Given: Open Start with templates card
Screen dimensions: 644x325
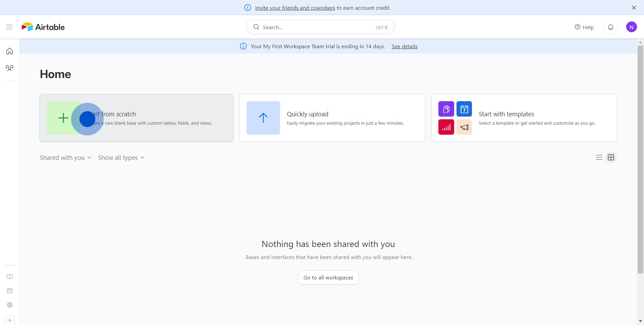Looking at the screenshot, I should click(524, 118).
